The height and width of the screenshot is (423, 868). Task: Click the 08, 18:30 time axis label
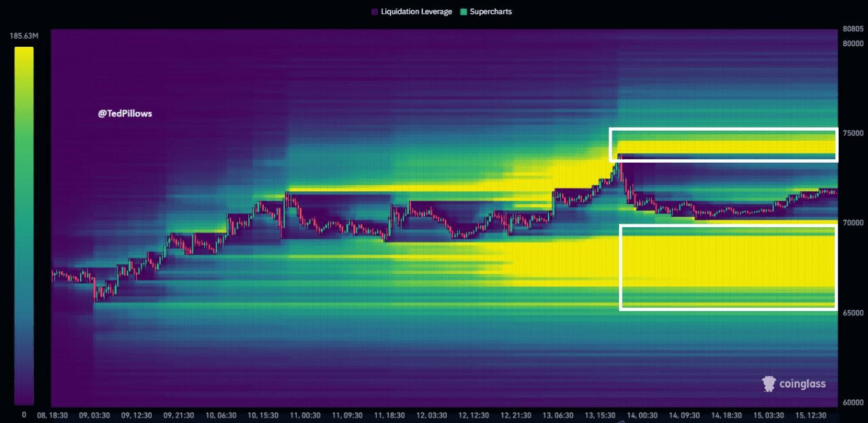click(x=51, y=415)
